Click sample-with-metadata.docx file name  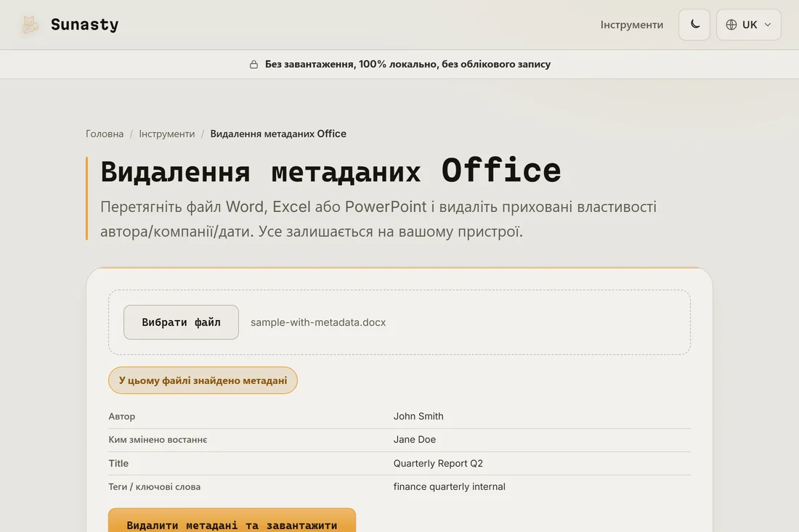(318, 322)
